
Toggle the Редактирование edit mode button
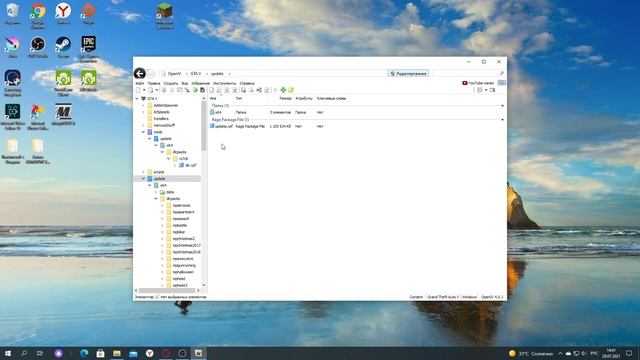[x=408, y=73]
